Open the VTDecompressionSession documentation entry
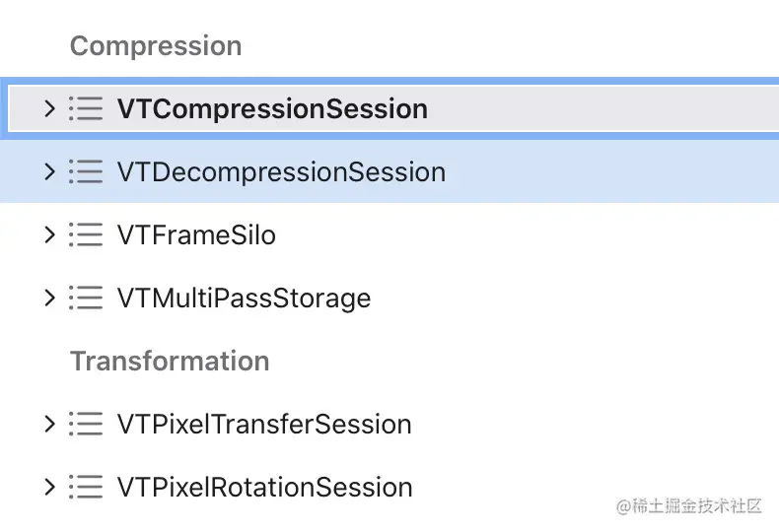This screenshot has width=779, height=532. 281,172
